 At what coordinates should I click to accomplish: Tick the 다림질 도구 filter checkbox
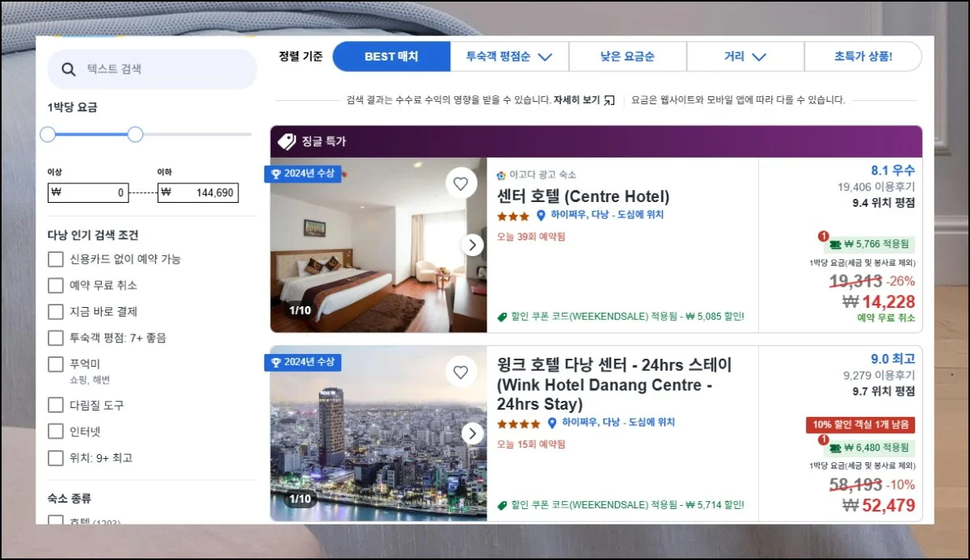pyautogui.click(x=55, y=405)
